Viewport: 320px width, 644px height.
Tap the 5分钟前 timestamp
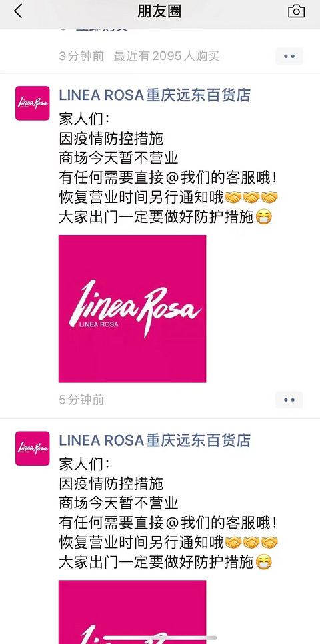tap(81, 400)
